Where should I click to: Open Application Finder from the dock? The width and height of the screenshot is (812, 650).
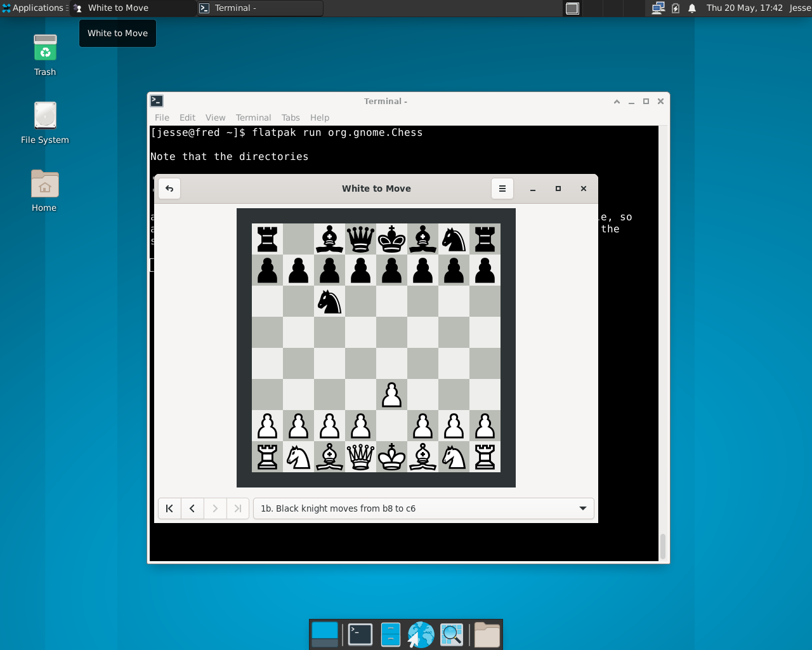tap(452, 635)
